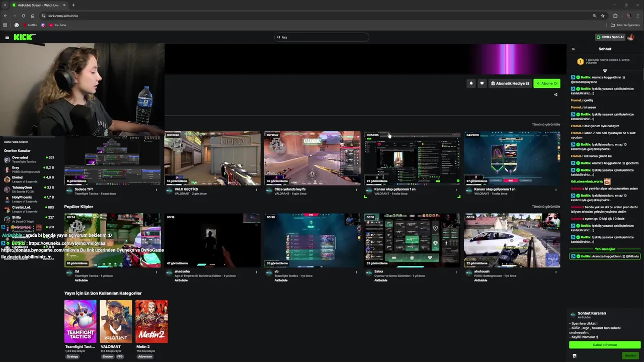Image resolution: width=644 pixels, height=362 pixels.
Task: Open recommended channel Crystal_LoL
Action: tap(29, 209)
